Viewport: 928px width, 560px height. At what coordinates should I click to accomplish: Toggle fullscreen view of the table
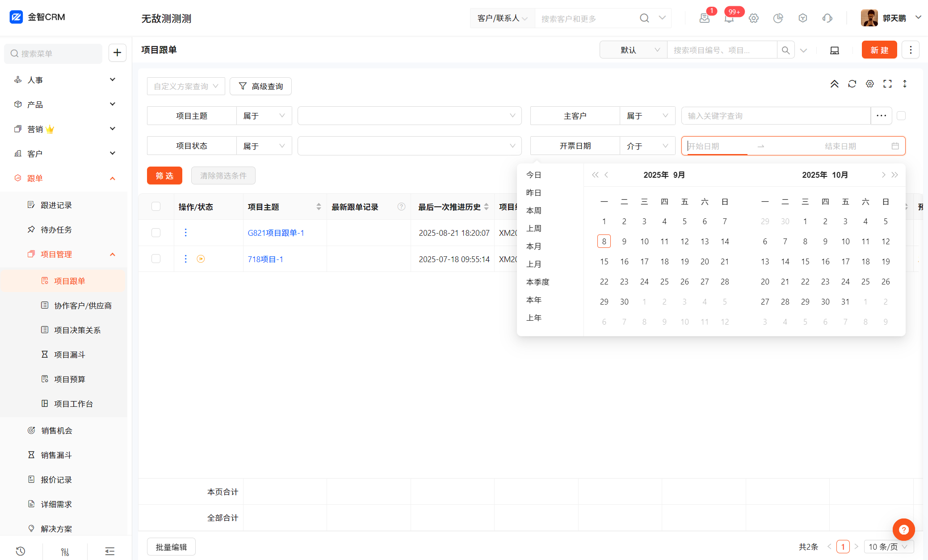[887, 84]
